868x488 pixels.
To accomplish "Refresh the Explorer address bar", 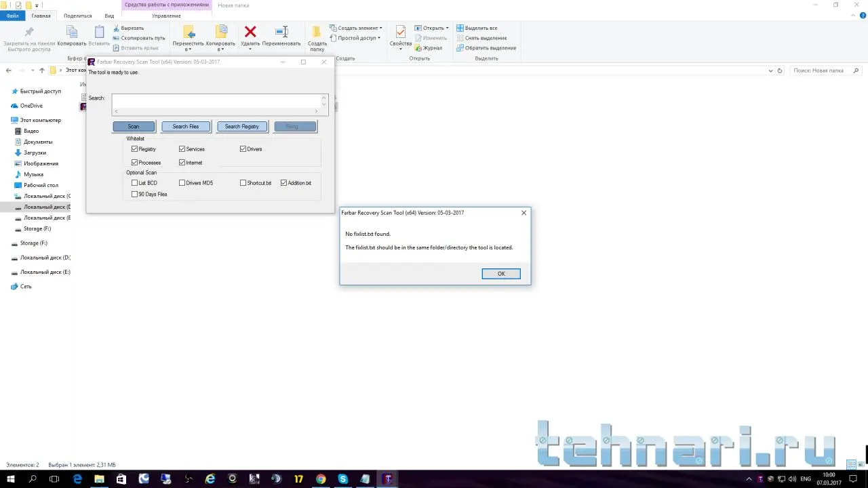I will [780, 70].
